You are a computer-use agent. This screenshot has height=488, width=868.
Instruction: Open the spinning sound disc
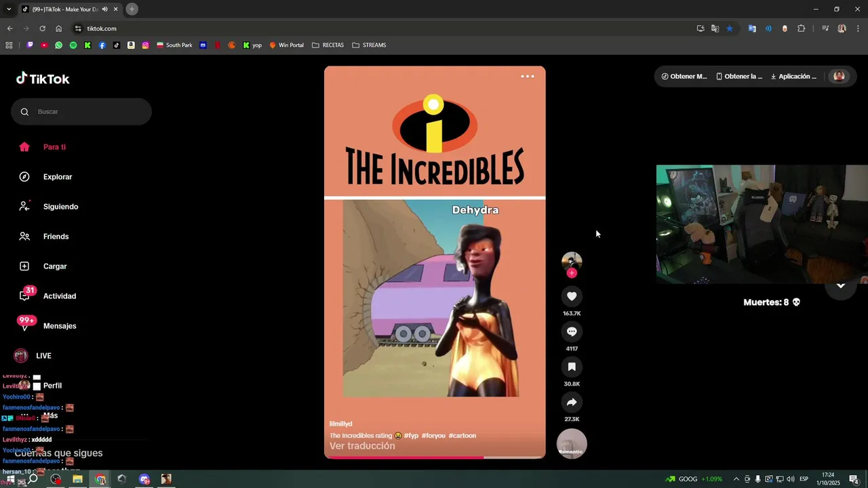572,444
